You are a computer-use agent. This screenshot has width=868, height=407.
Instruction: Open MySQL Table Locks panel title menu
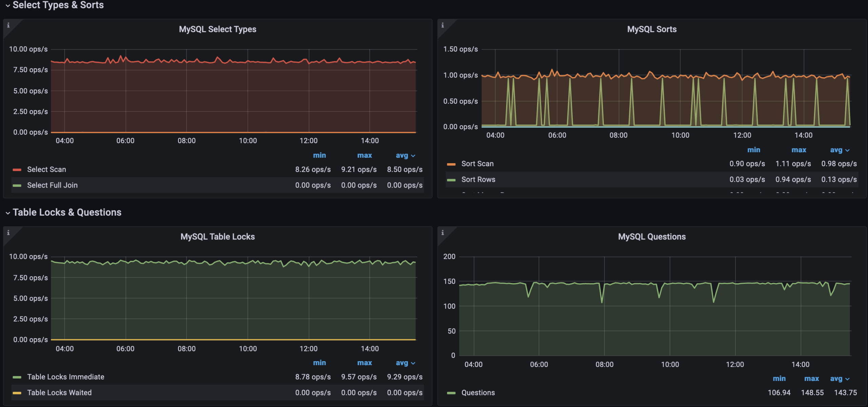click(217, 237)
